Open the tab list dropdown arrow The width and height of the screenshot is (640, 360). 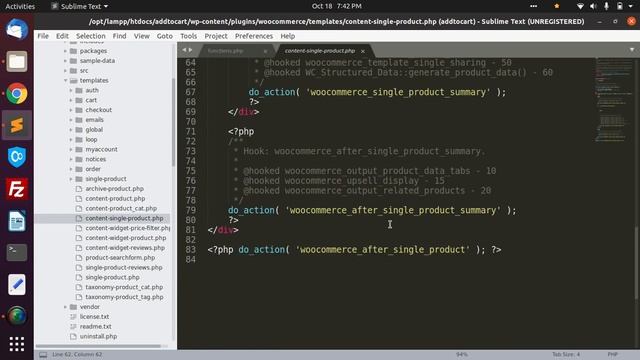point(632,50)
